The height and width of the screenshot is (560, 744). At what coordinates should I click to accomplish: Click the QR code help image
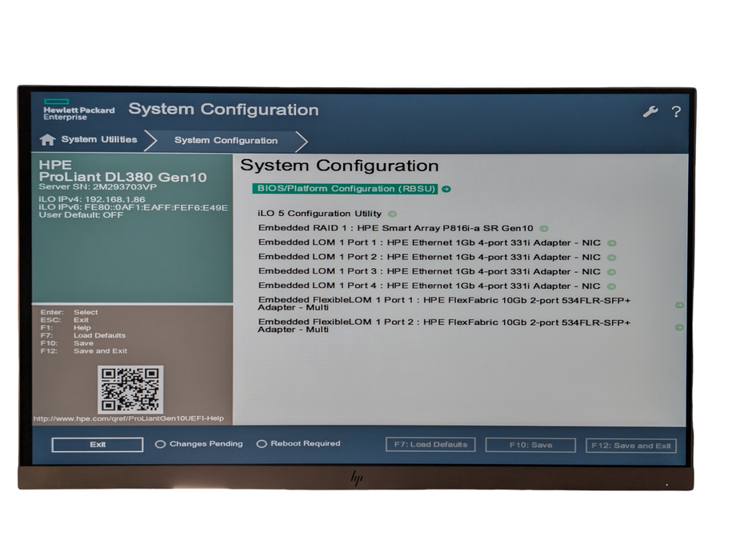(130, 389)
